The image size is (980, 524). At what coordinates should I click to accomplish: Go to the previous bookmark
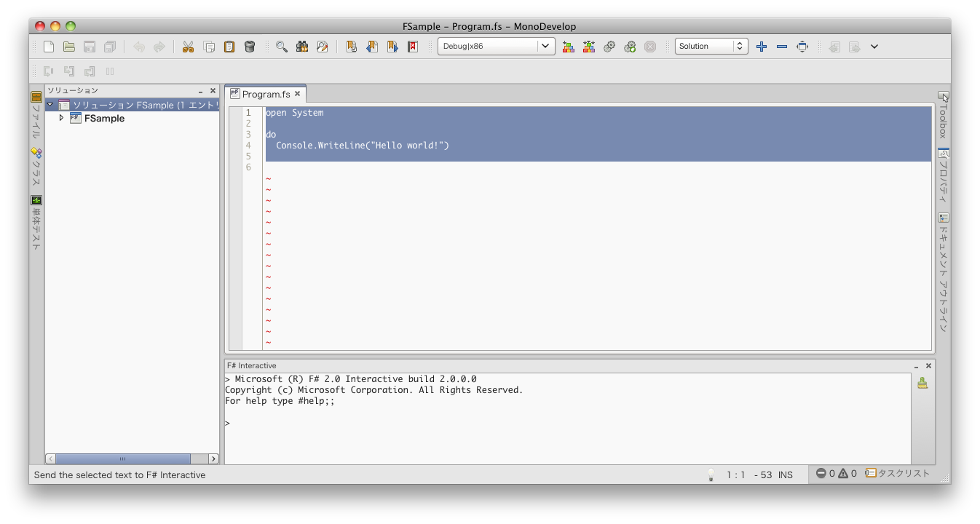(x=372, y=47)
